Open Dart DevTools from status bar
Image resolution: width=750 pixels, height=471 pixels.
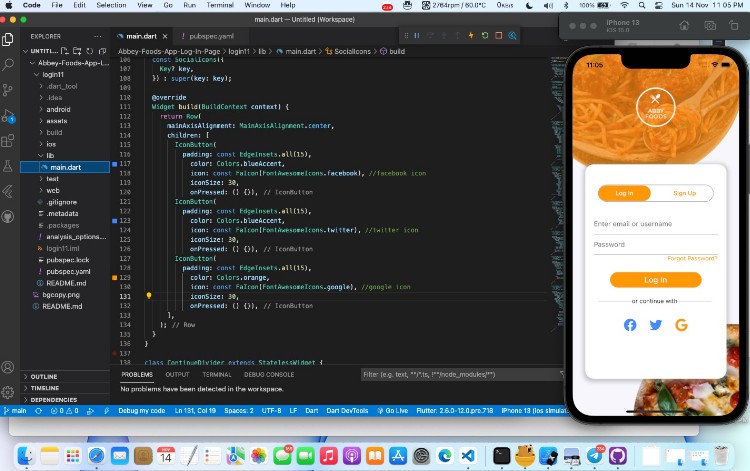347,411
